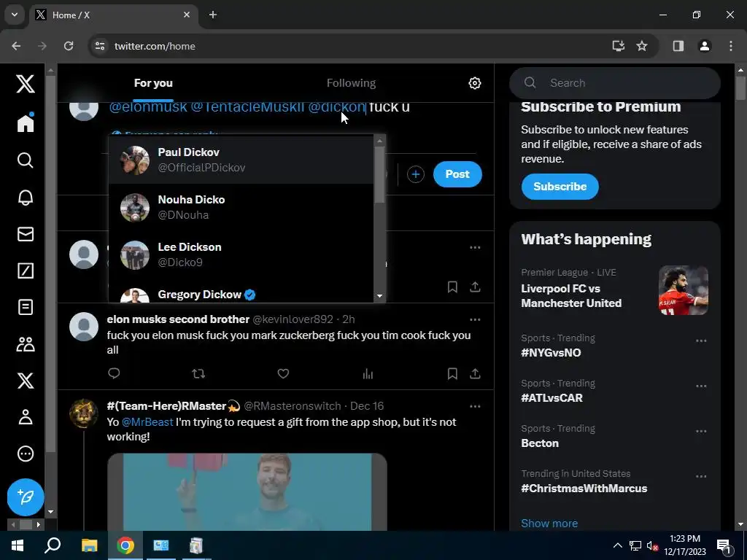Open Premium X icon in sidebar
The width and height of the screenshot is (747, 560).
click(26, 381)
